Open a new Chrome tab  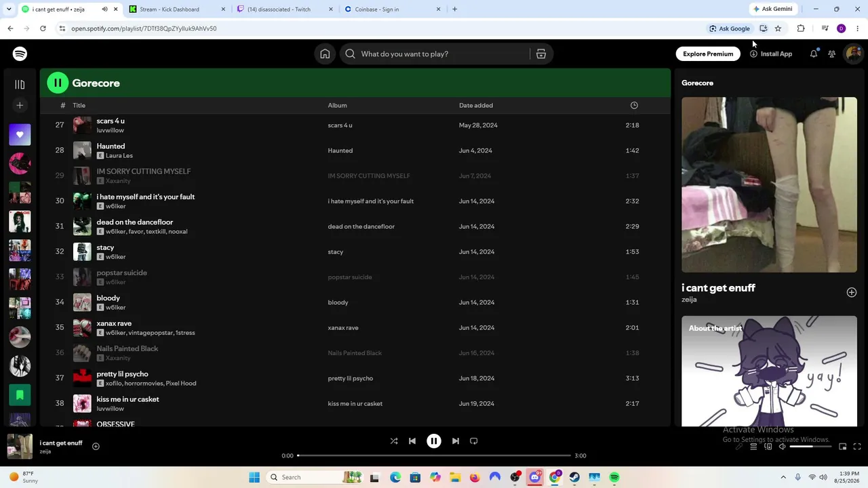pyautogui.click(x=454, y=9)
